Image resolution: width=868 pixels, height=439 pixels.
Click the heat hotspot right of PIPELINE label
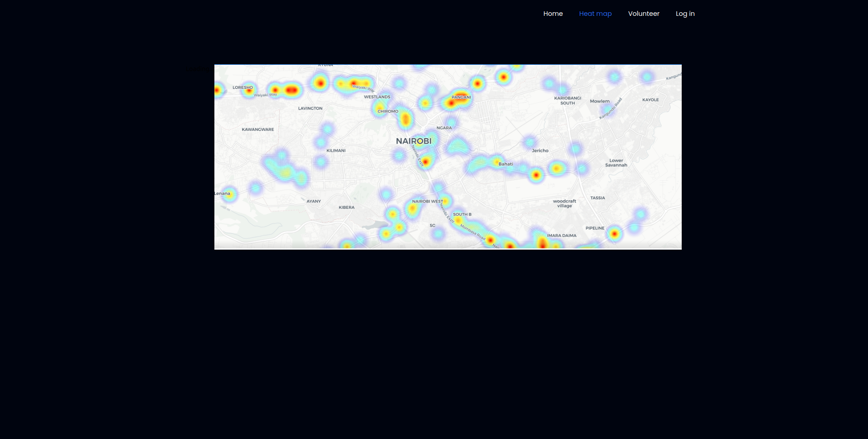(x=615, y=234)
